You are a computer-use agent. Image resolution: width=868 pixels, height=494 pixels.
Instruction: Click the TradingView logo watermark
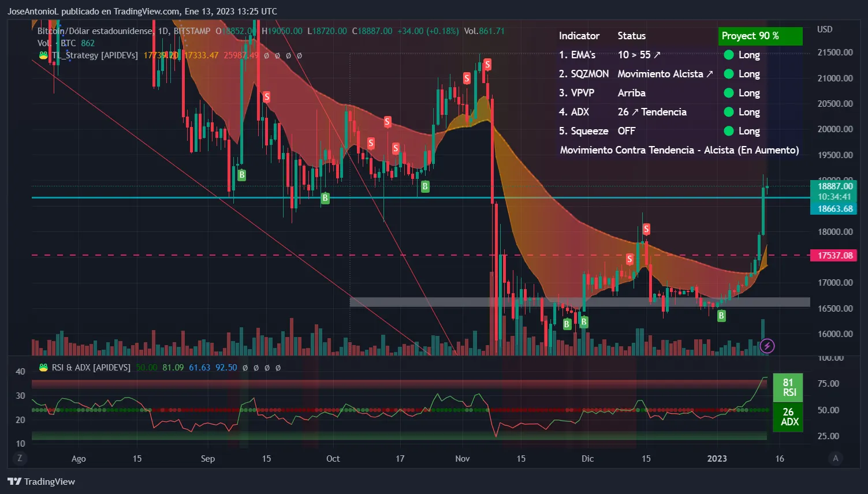(40, 481)
